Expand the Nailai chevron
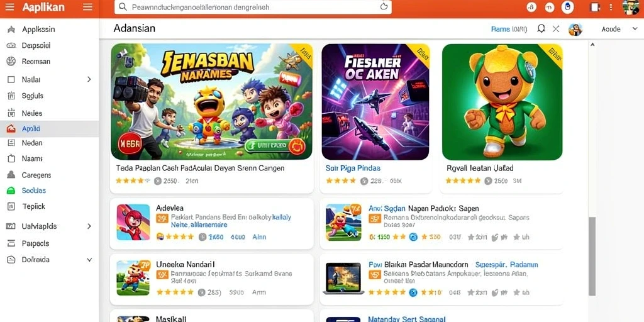This screenshot has width=644, height=322. click(x=89, y=79)
